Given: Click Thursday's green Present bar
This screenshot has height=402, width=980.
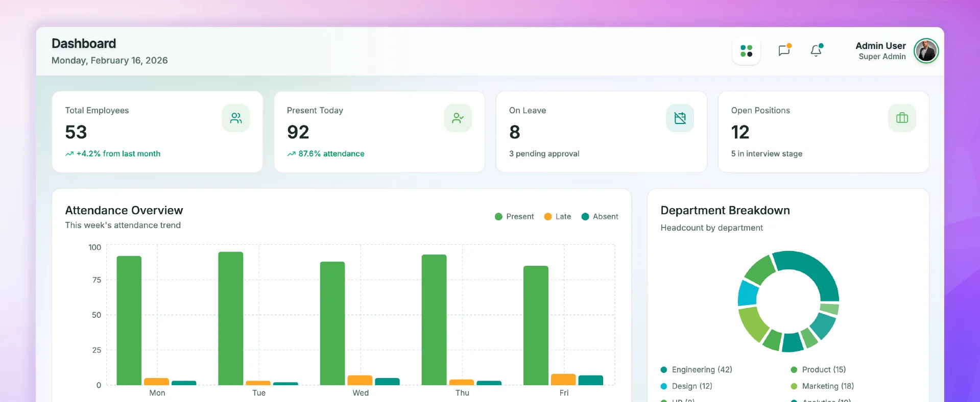Looking at the screenshot, I should coord(434,320).
